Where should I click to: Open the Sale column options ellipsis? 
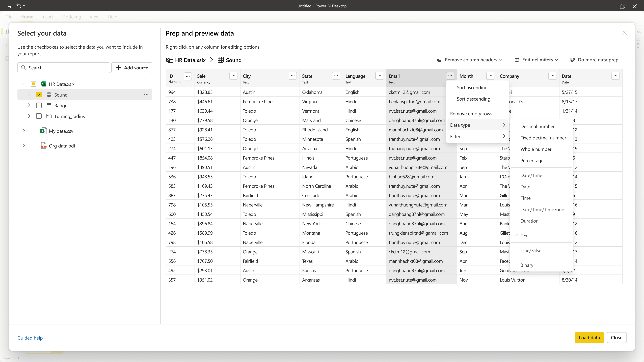(233, 76)
